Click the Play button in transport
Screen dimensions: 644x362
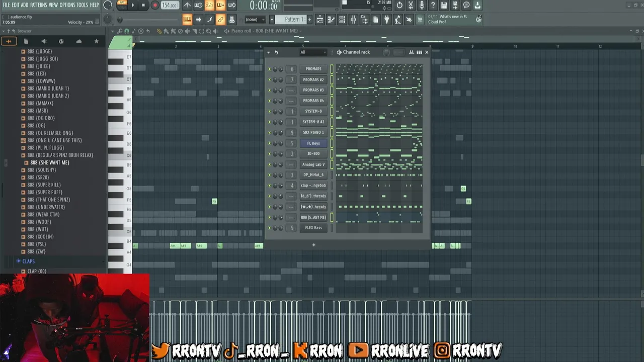(133, 6)
